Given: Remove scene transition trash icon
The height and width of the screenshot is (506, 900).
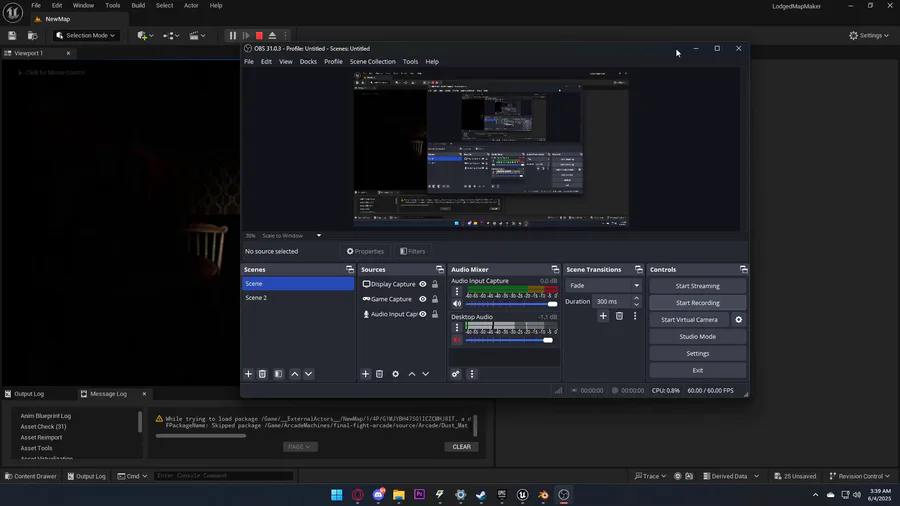Looking at the screenshot, I should (619, 316).
